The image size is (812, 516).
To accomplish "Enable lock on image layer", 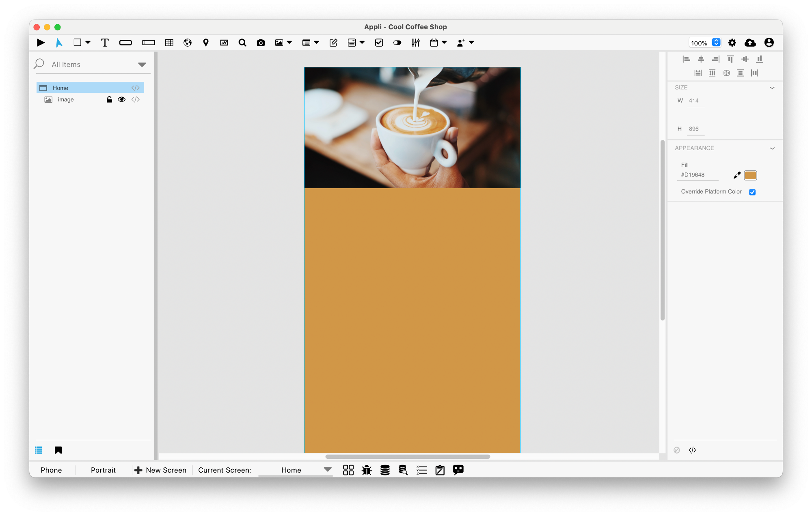I will 110,99.
